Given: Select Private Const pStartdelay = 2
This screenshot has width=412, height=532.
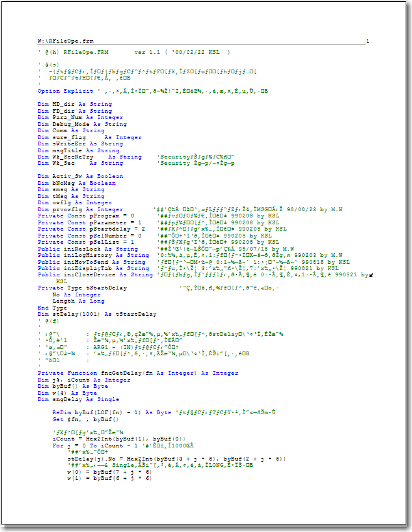Looking at the screenshot, I should (x=92, y=229).
